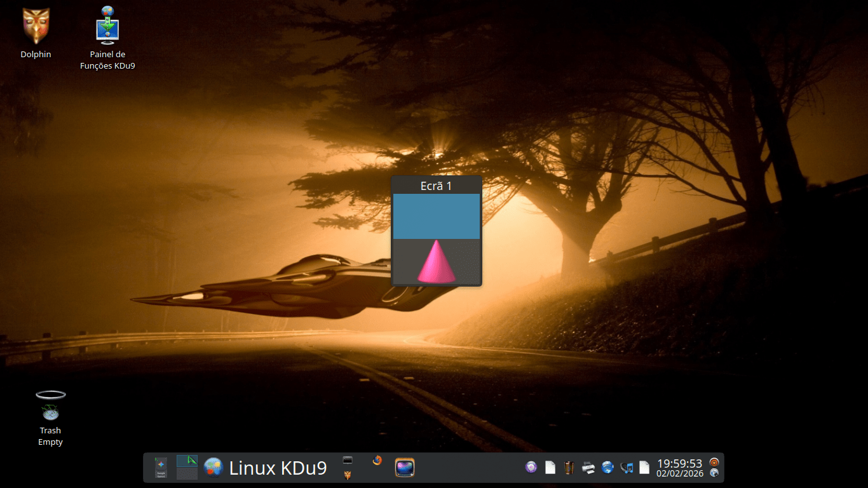Viewport: 868px width, 488px height.
Task: Open the trash bin tray icon
Action: pos(569,468)
